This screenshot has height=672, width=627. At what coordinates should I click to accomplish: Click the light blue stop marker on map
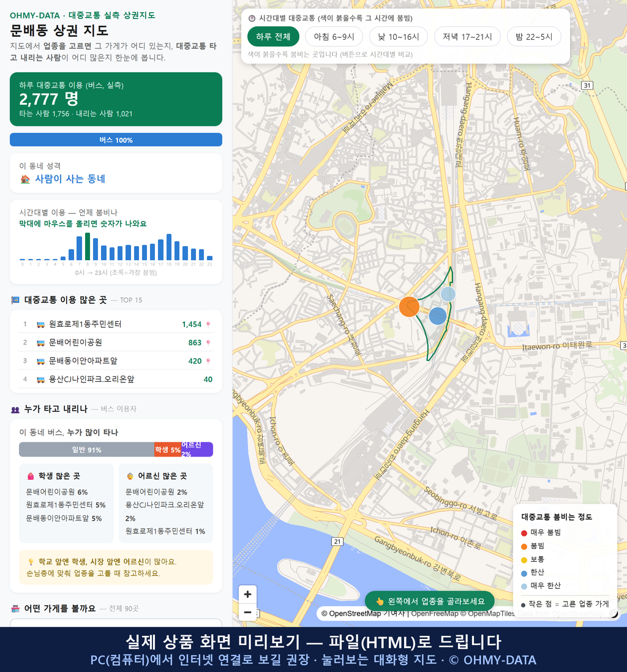[x=448, y=294]
